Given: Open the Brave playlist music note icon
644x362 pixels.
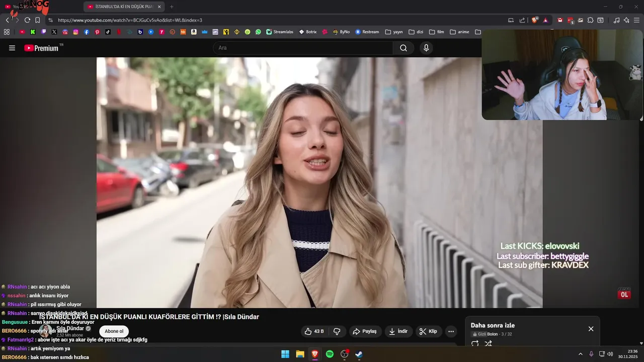Looking at the screenshot, I should coord(616,20).
